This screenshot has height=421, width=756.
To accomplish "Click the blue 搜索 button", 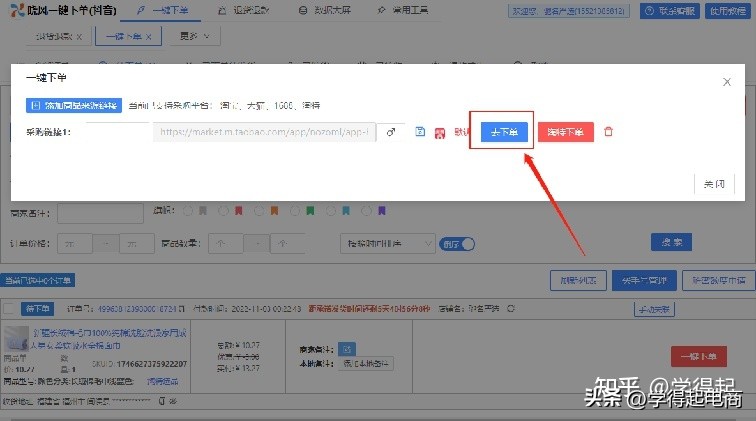I will point(671,242).
